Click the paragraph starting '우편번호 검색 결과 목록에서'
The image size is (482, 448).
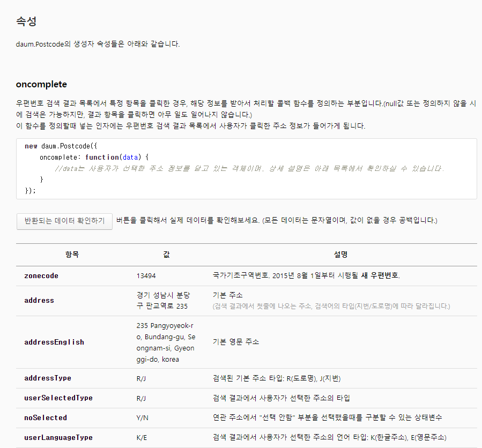pos(246,109)
